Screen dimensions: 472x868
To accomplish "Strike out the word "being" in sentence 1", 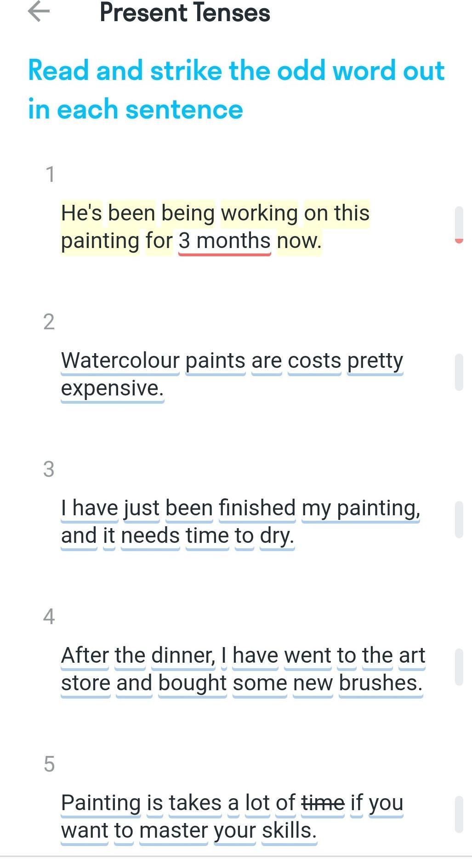I will click(188, 214).
